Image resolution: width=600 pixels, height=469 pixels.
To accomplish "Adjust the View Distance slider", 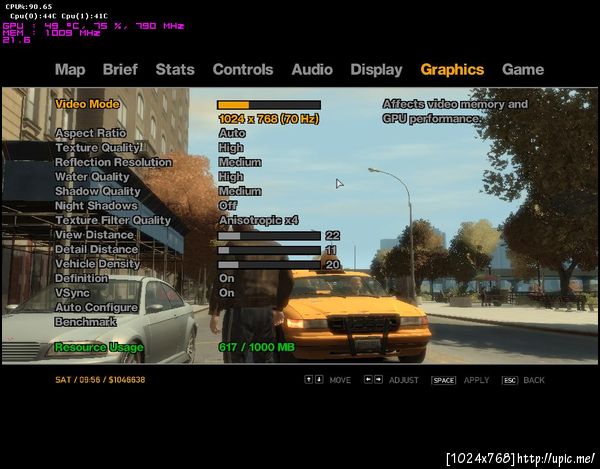I will coord(269,236).
